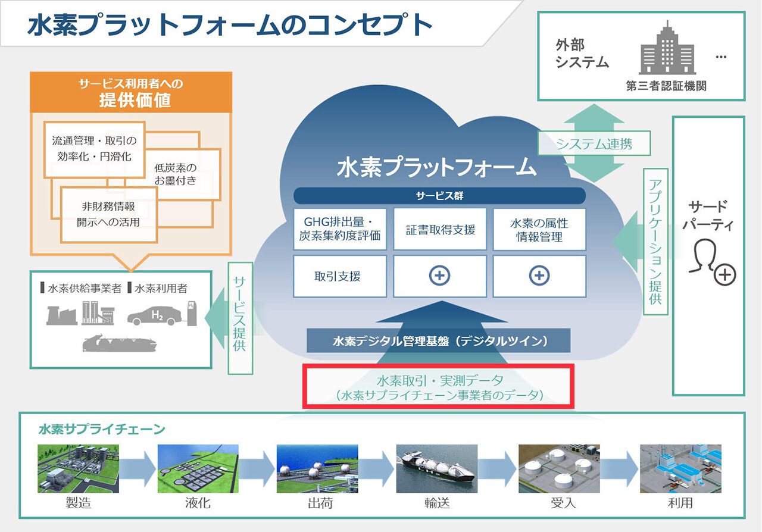Click the plus icon below 証書取得支援
762x532 pixels.
(x=439, y=276)
